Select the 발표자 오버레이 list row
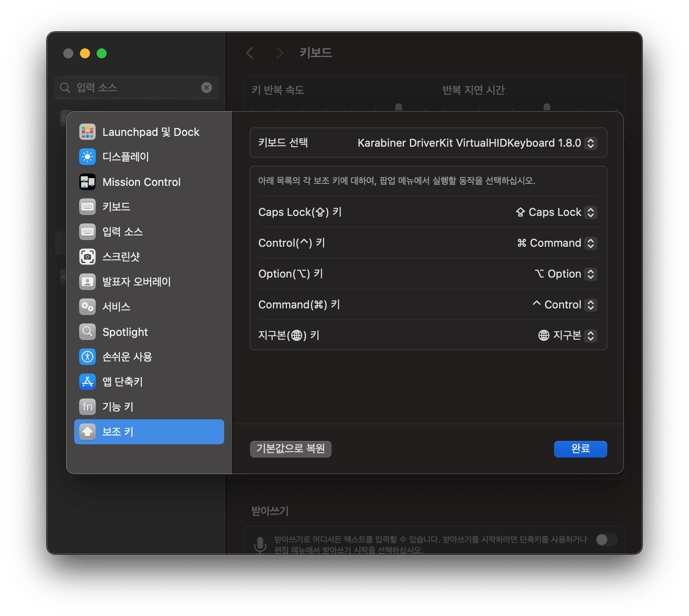This screenshot has height=616, width=689. click(149, 282)
